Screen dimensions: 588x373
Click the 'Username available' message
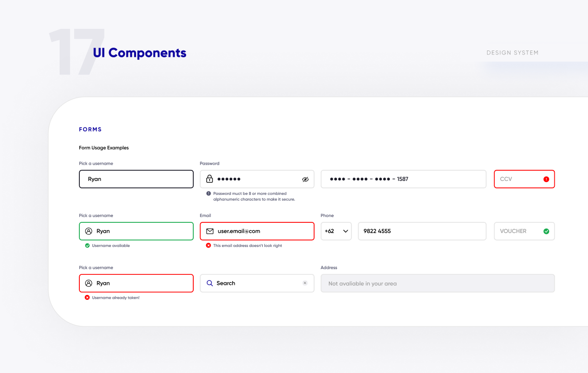(x=111, y=245)
